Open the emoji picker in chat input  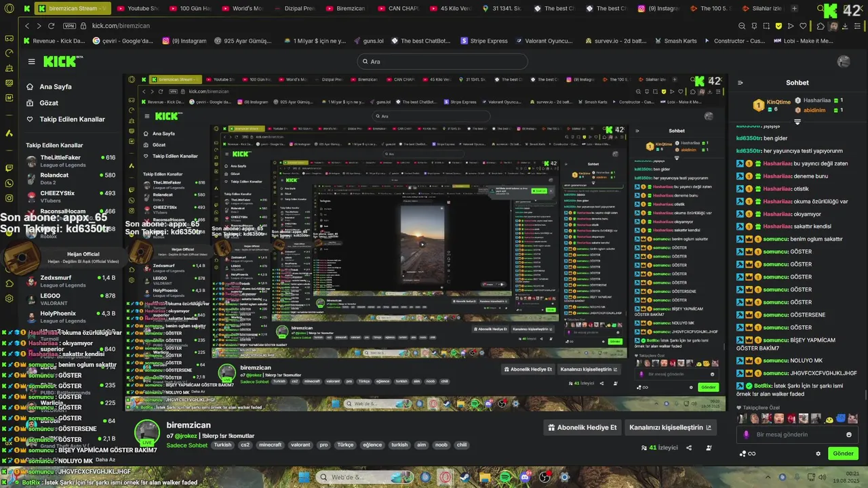click(848, 434)
